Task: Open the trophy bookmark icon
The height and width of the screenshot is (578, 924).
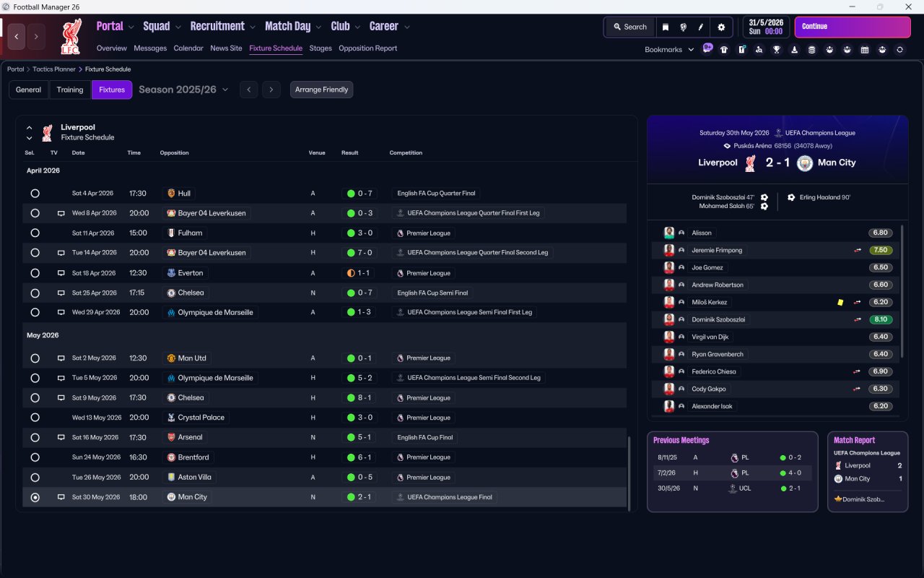Action: pyautogui.click(x=777, y=50)
